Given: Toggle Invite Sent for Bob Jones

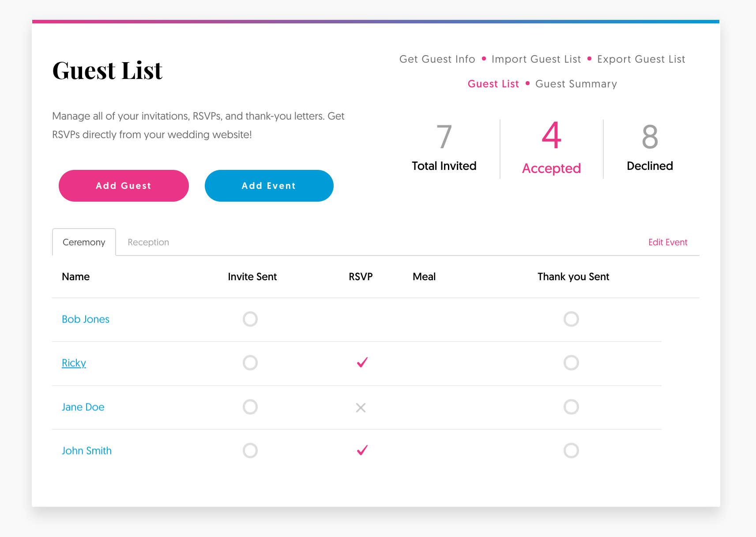Looking at the screenshot, I should 250,319.
